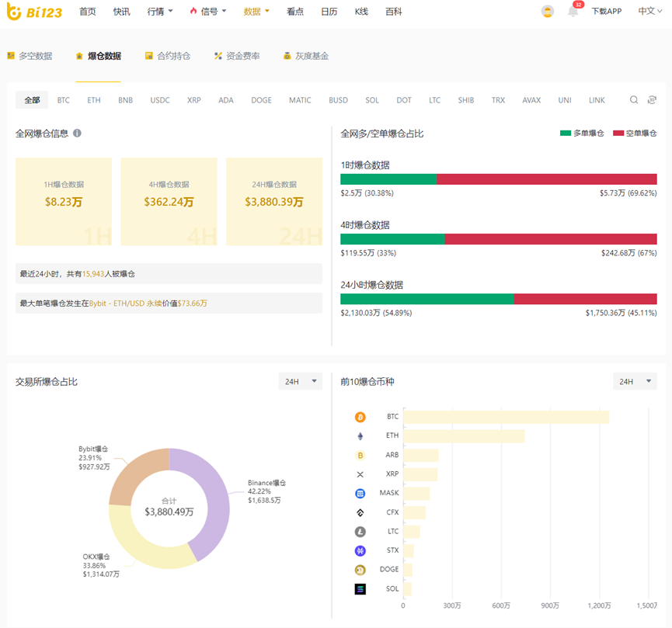Open 24H dropdown for 交易所爆仓占比
Screen dimensions: 672x628
point(300,381)
